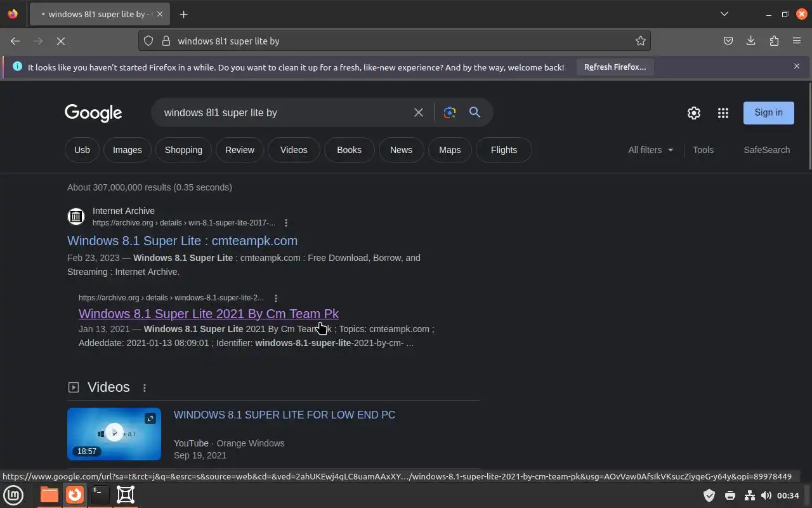This screenshot has height=508, width=812.
Task: Bookmark this page with the star
Action: point(641,41)
